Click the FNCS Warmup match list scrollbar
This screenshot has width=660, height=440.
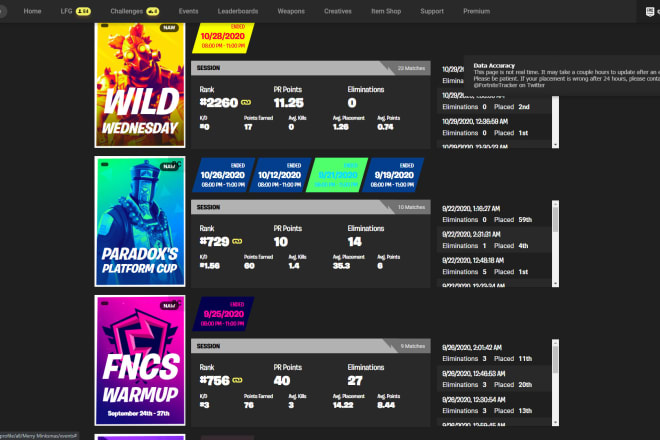click(556, 383)
